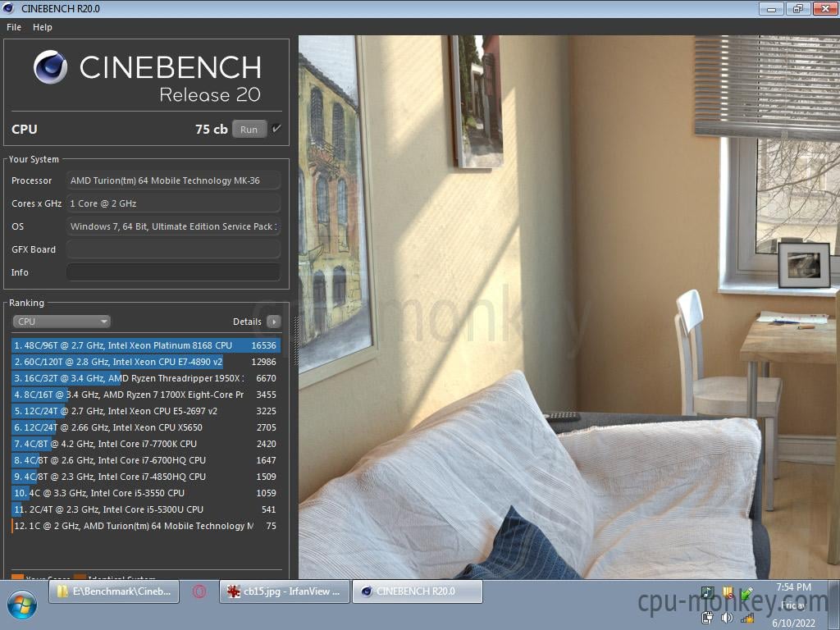Screen dimensions: 840x630
Task: Click the security shield tray icon
Action: [728, 592]
